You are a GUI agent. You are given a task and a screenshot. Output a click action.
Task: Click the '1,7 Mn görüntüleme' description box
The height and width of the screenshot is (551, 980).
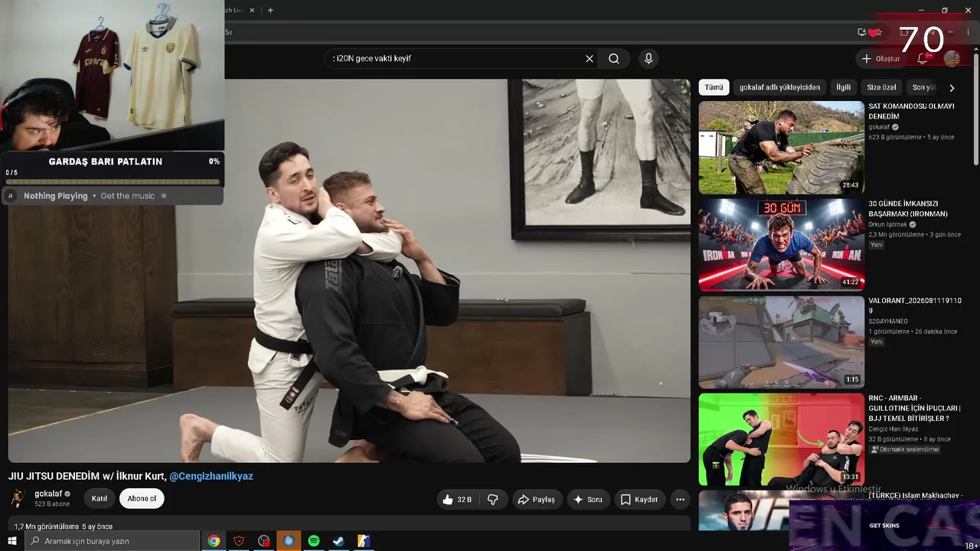[x=349, y=525]
